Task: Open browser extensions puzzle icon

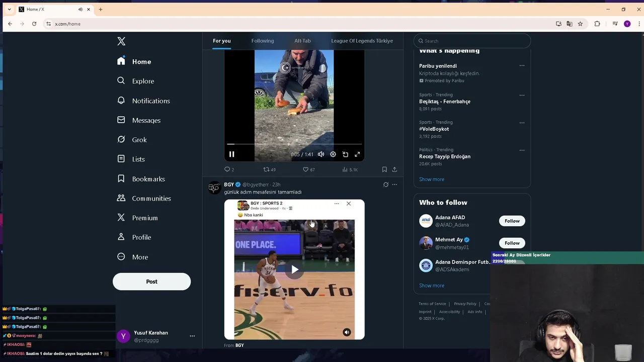Action: (597, 24)
